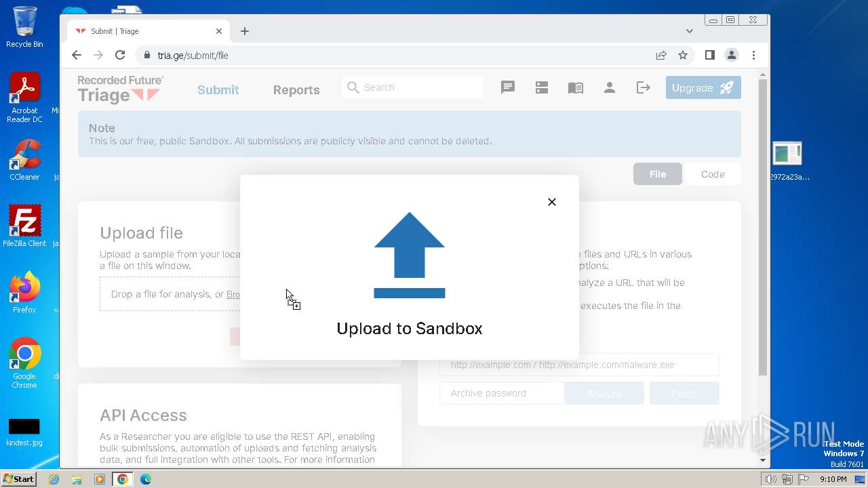868x488 pixels.
Task: Select Acrobat Reader DC desktop icon
Action: (x=24, y=98)
